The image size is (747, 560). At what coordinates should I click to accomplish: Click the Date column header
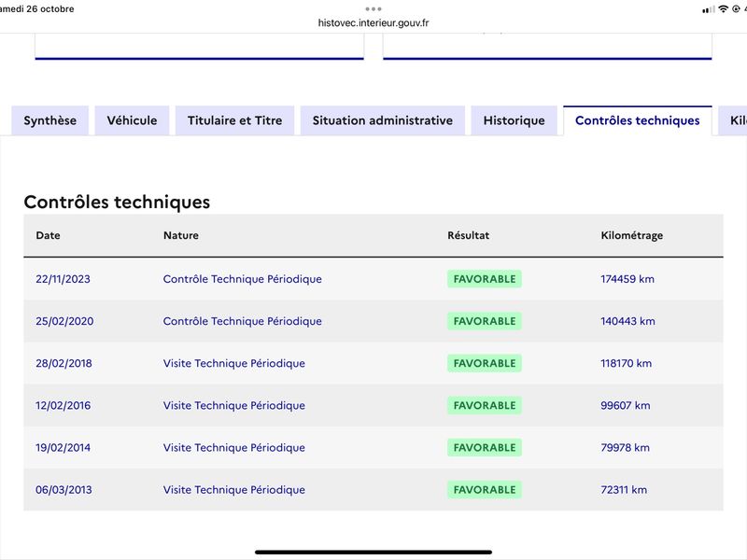click(49, 235)
